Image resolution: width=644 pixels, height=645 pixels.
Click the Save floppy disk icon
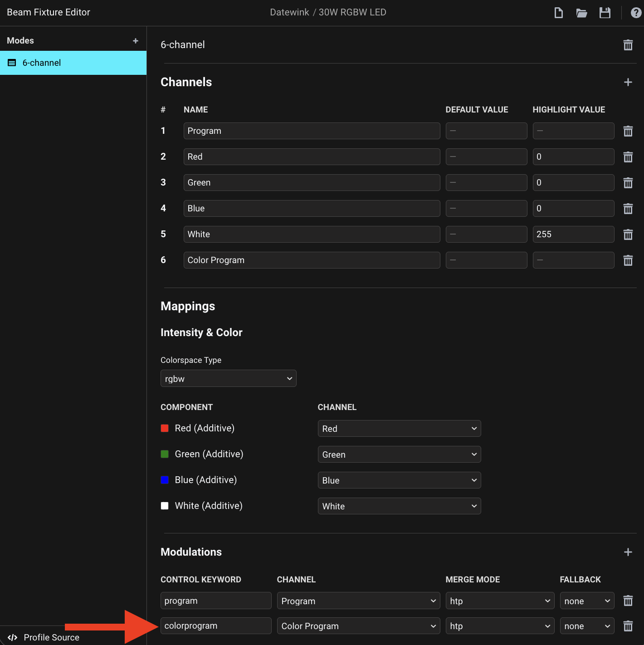(x=605, y=13)
